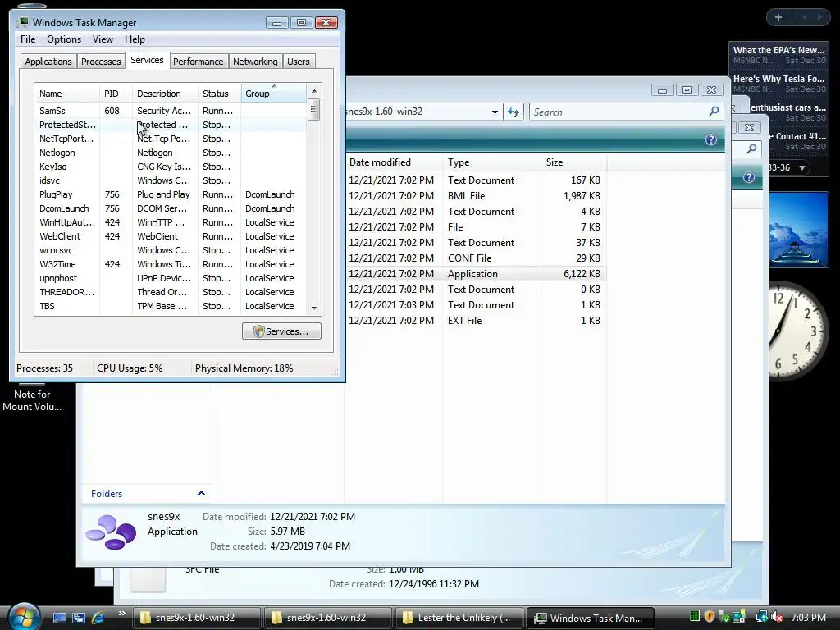Click the Task Manager title bar icon
Image resolution: width=840 pixels, height=630 pixels.
pyautogui.click(x=22, y=22)
